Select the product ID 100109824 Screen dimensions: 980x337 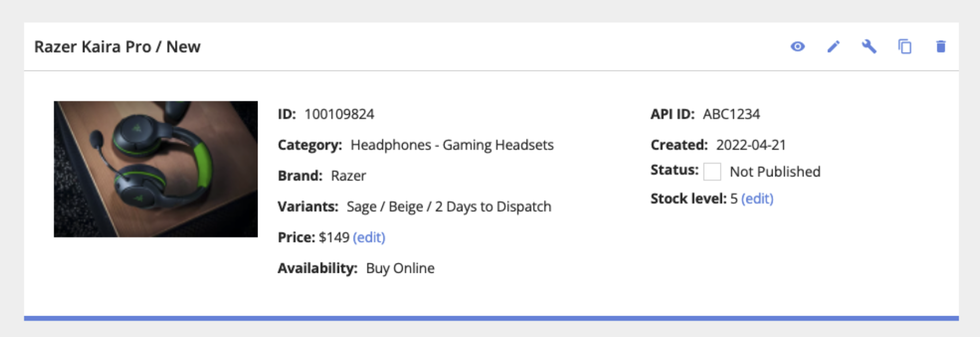339,114
